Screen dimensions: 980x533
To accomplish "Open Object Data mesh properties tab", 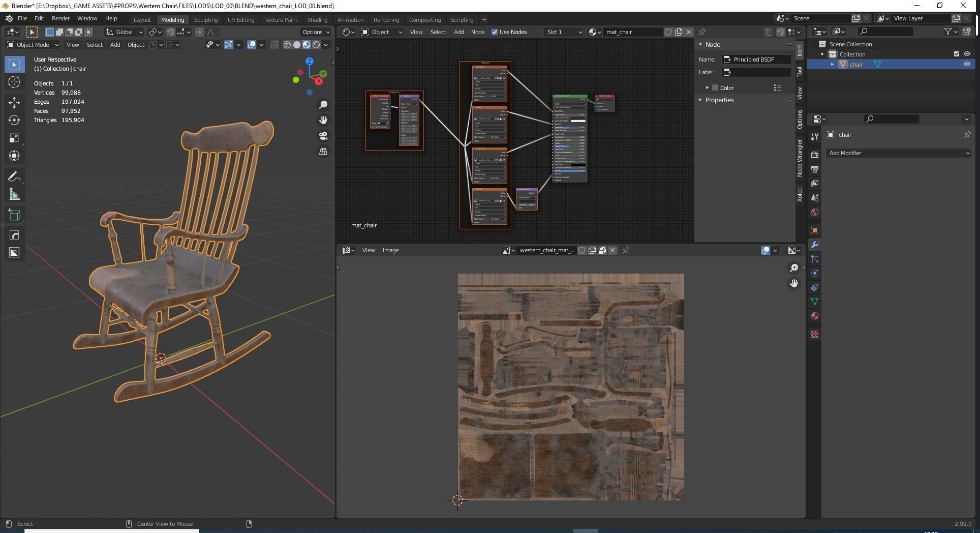I will pyautogui.click(x=815, y=302).
